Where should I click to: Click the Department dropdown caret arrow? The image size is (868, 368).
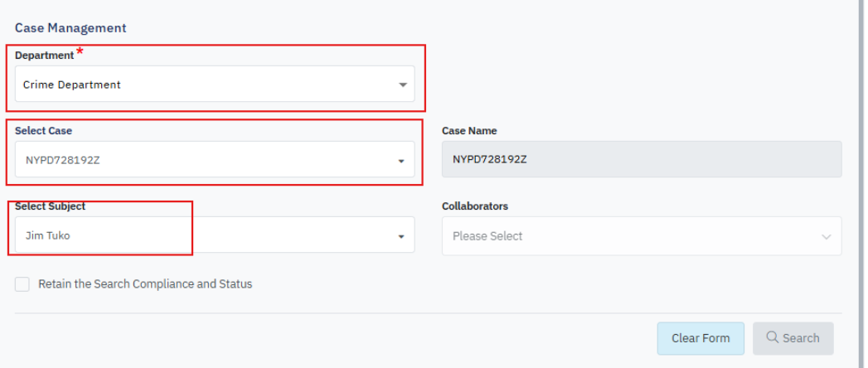(x=402, y=85)
